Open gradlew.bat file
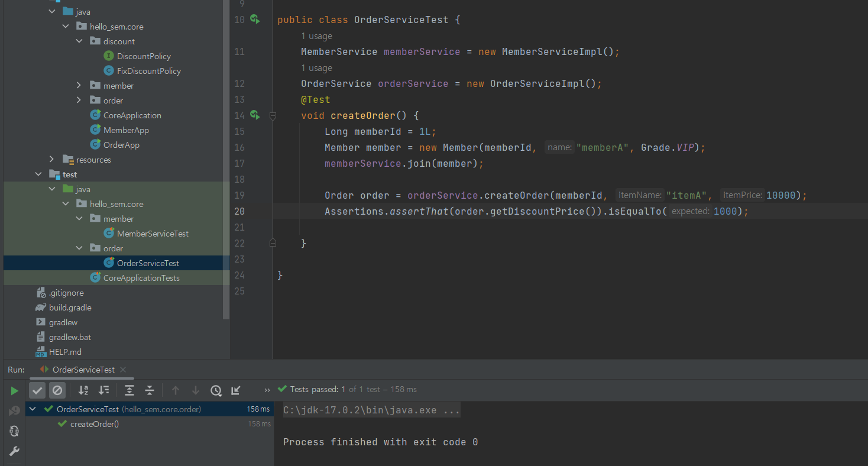The height and width of the screenshot is (466, 868). [70, 337]
